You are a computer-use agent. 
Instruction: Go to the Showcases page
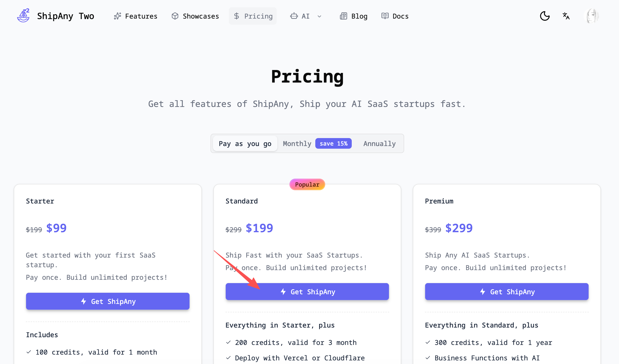pos(201,16)
